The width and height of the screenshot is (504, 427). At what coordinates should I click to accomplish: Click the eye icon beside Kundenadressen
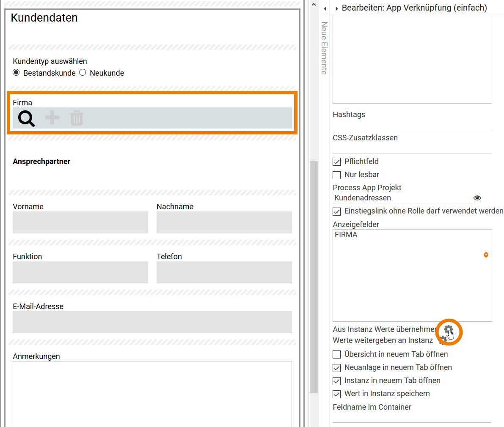[x=477, y=198]
